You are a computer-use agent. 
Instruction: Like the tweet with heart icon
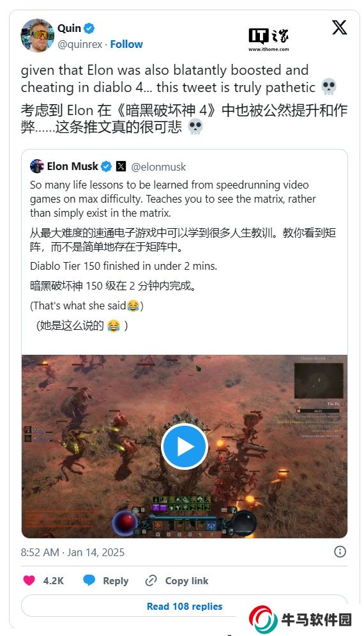29,580
